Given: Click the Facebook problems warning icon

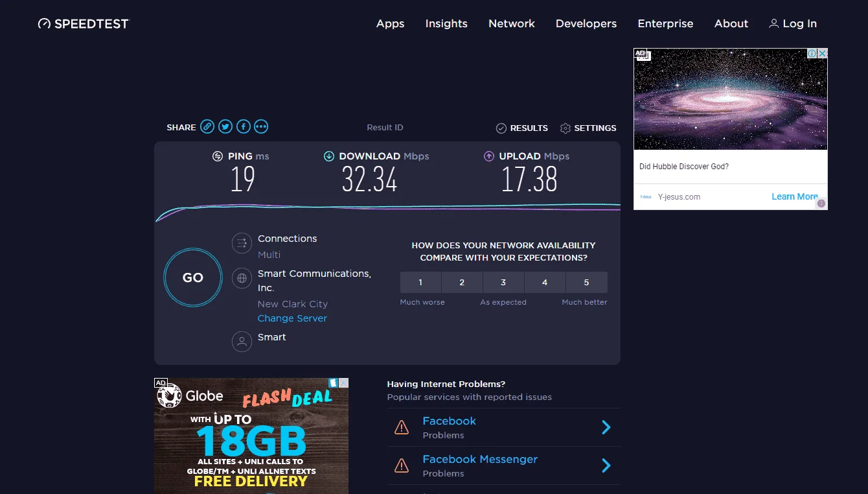Looking at the screenshot, I should [402, 427].
